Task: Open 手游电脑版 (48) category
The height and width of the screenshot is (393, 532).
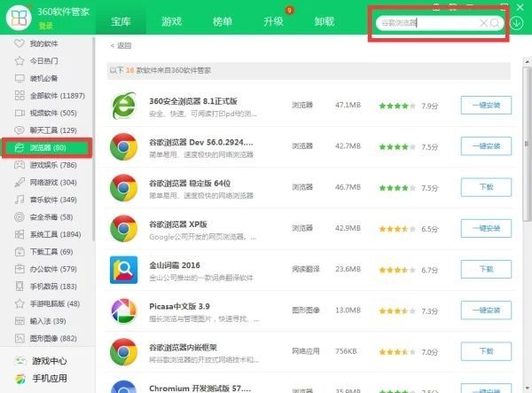Action: pyautogui.click(x=47, y=303)
